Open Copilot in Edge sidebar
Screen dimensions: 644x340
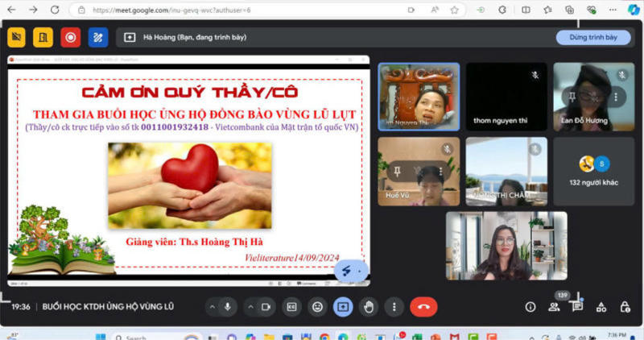tap(634, 10)
